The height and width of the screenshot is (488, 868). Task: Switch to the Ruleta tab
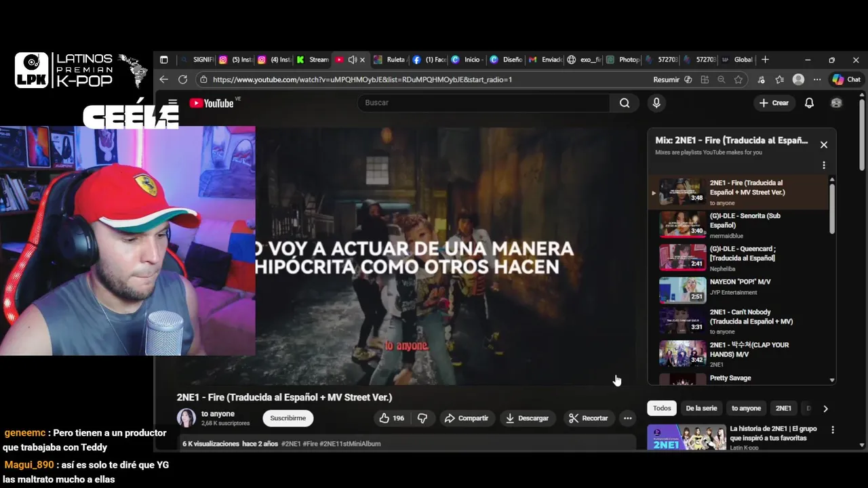(x=390, y=60)
